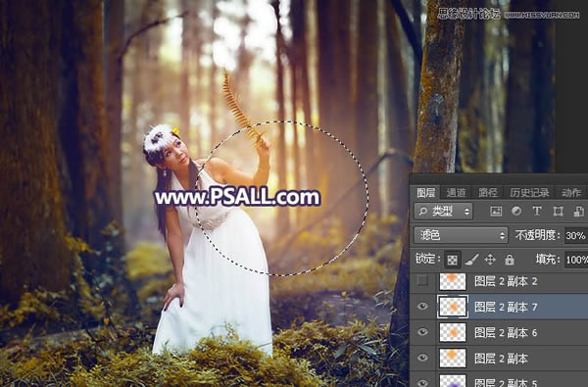Select layer name 图层 2 副本 2
This screenshot has height=387, width=588.
point(506,281)
